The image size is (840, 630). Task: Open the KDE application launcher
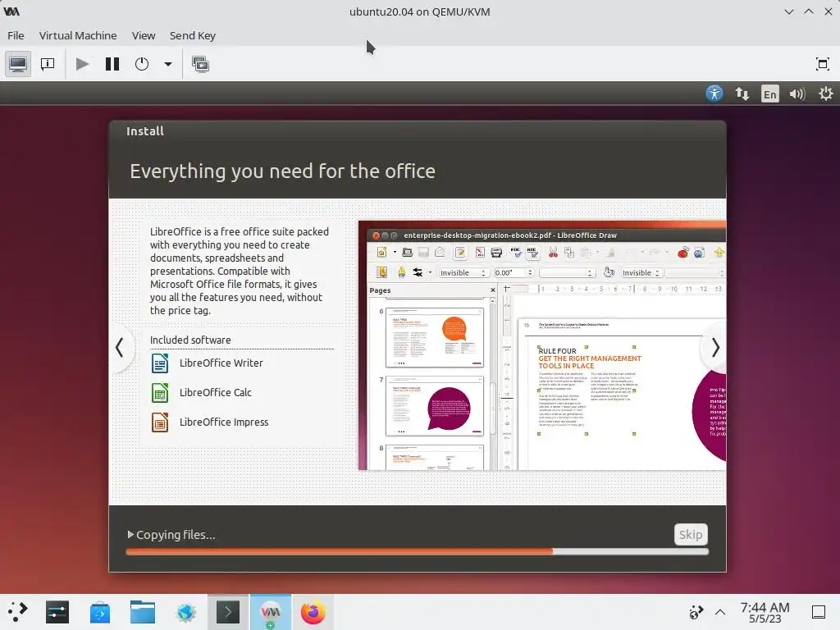tap(17, 612)
